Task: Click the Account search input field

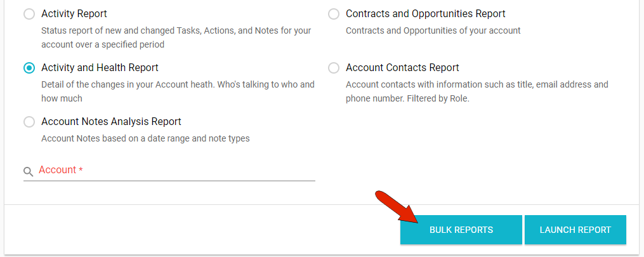Action: 190,171
